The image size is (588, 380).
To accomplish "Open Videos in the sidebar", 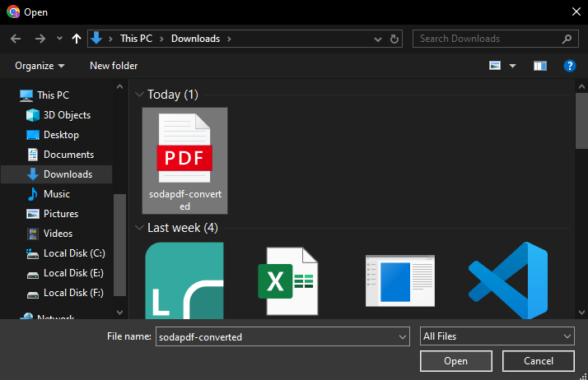I will [x=58, y=234].
